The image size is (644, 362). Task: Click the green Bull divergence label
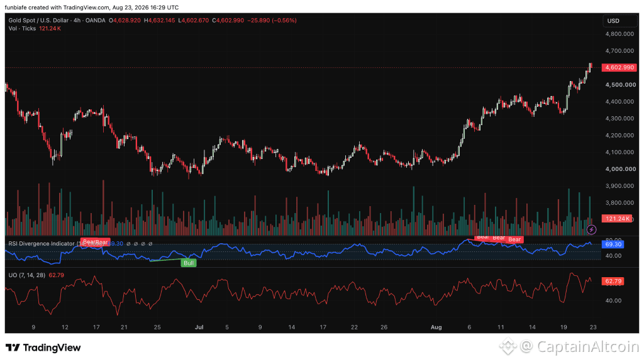189,263
